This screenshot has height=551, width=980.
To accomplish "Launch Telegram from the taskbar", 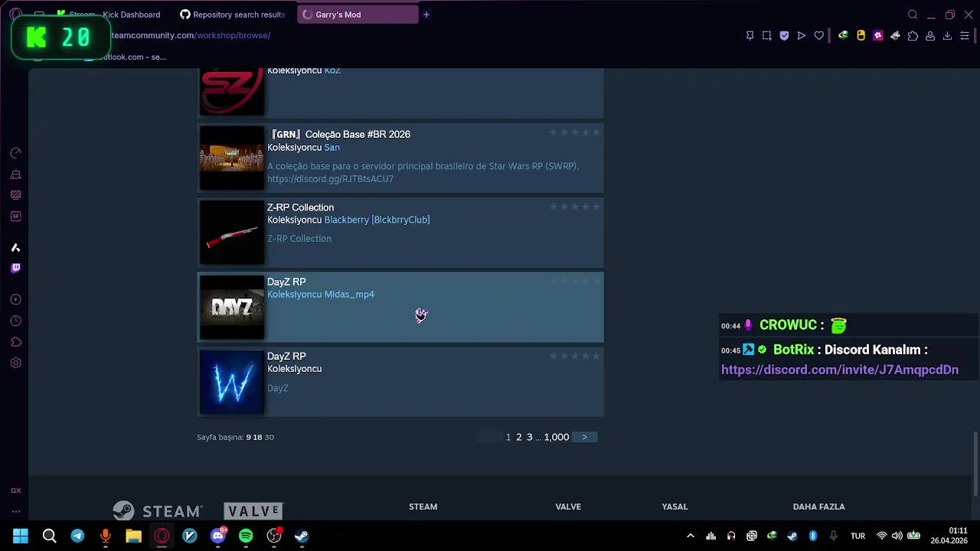I will coord(77,536).
